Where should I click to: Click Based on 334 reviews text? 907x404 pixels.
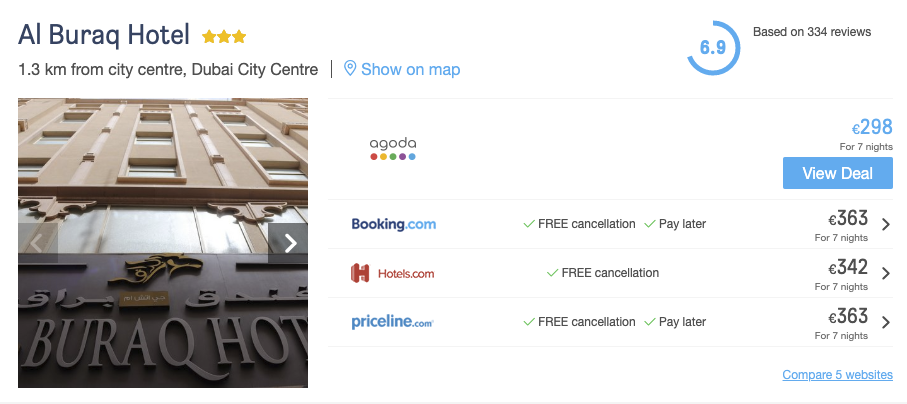click(x=811, y=32)
